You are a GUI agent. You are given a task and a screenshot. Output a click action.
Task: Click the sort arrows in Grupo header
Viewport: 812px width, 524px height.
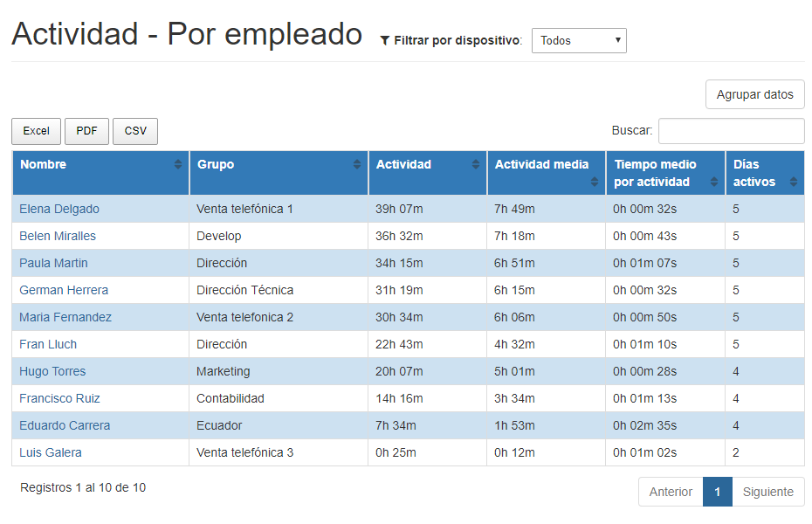pyautogui.click(x=356, y=164)
